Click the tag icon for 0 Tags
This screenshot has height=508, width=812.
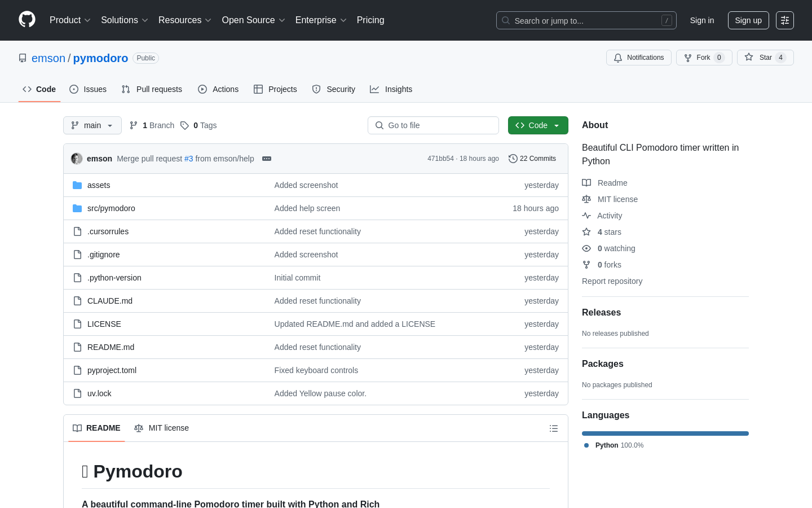184,125
